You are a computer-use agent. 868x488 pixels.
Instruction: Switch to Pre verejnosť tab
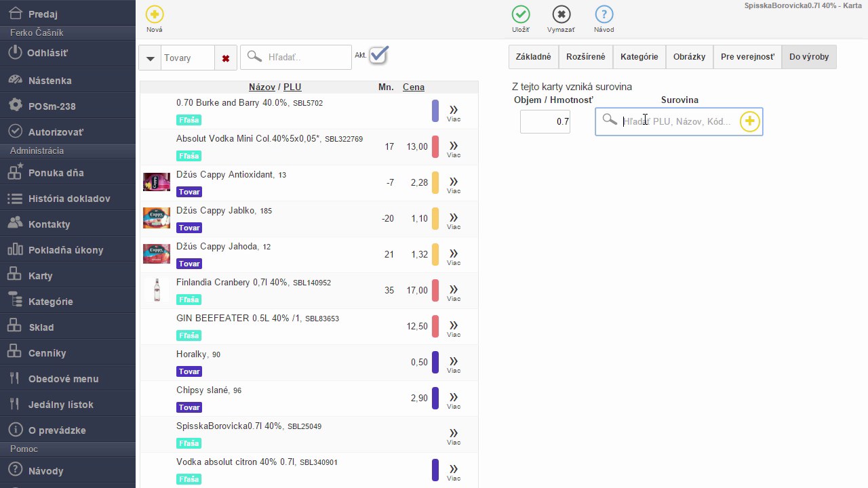(x=747, y=57)
